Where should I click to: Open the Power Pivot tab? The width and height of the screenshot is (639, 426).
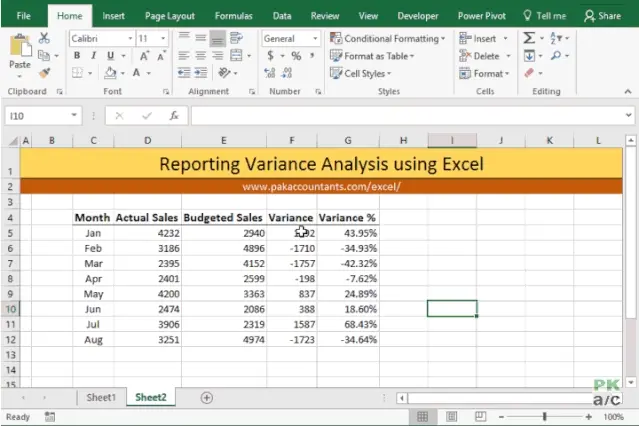tap(482, 16)
